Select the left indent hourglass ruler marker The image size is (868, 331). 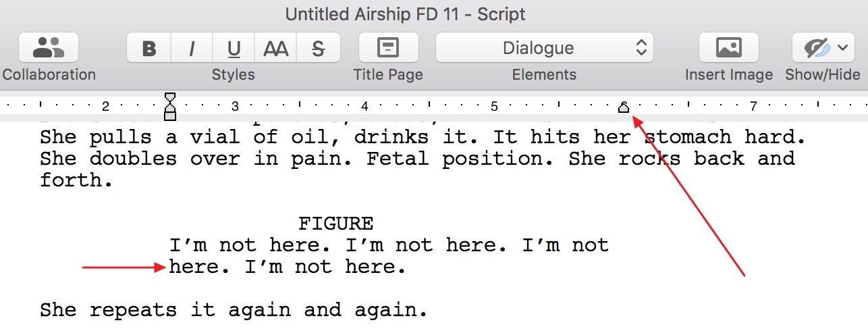tap(170, 107)
